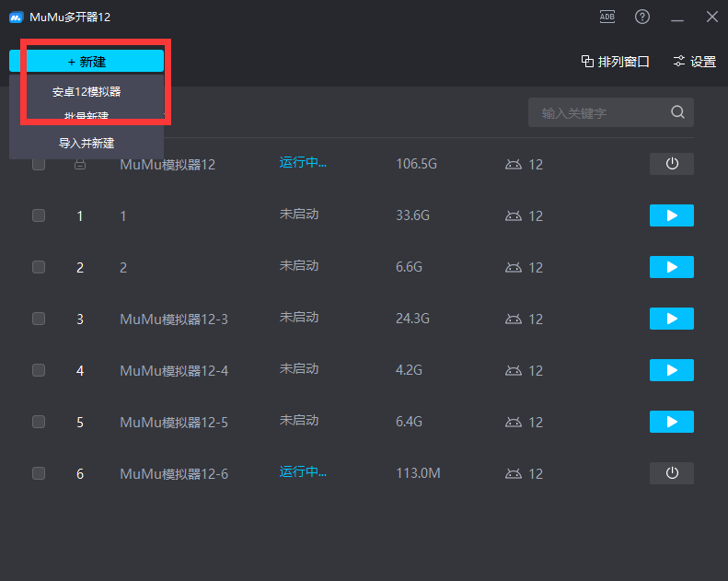Check the box beside MuMu模拟器12-6

coord(39,473)
